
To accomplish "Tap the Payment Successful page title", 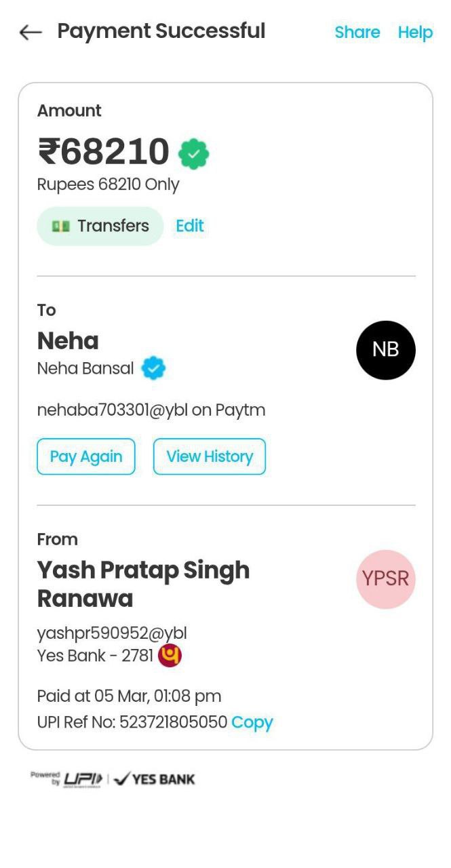I will click(x=161, y=31).
